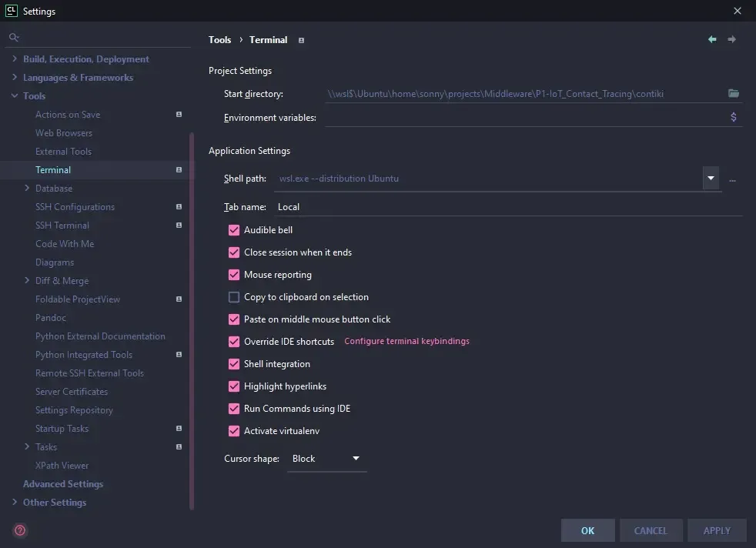Click the folder icon for Start directory

click(x=734, y=94)
